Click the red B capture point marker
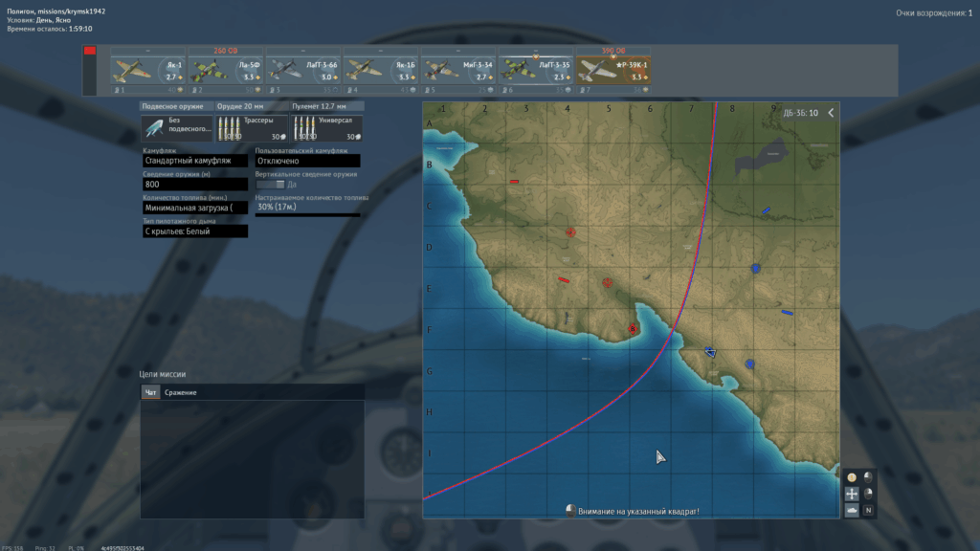The height and width of the screenshot is (551, 980). (x=633, y=329)
